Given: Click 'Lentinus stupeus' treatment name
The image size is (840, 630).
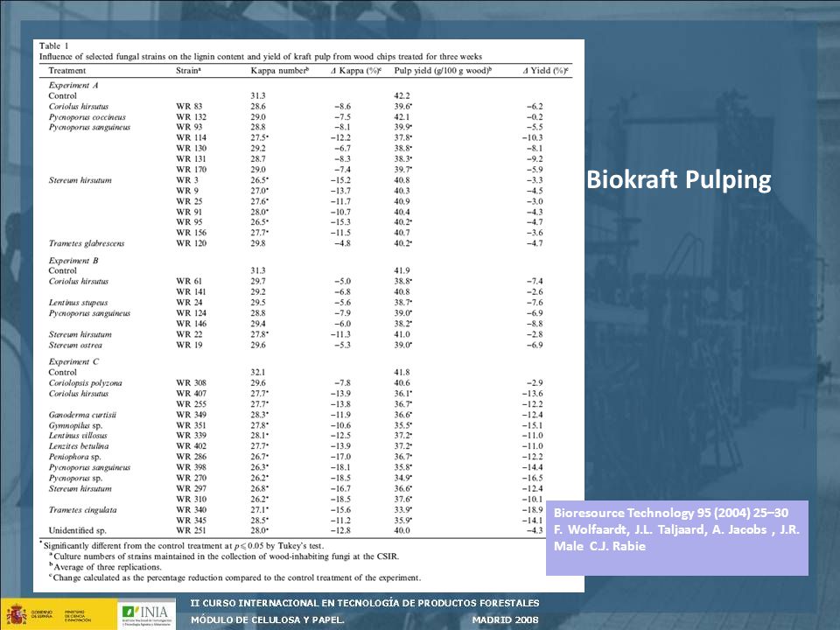Looking at the screenshot, I should point(78,303).
